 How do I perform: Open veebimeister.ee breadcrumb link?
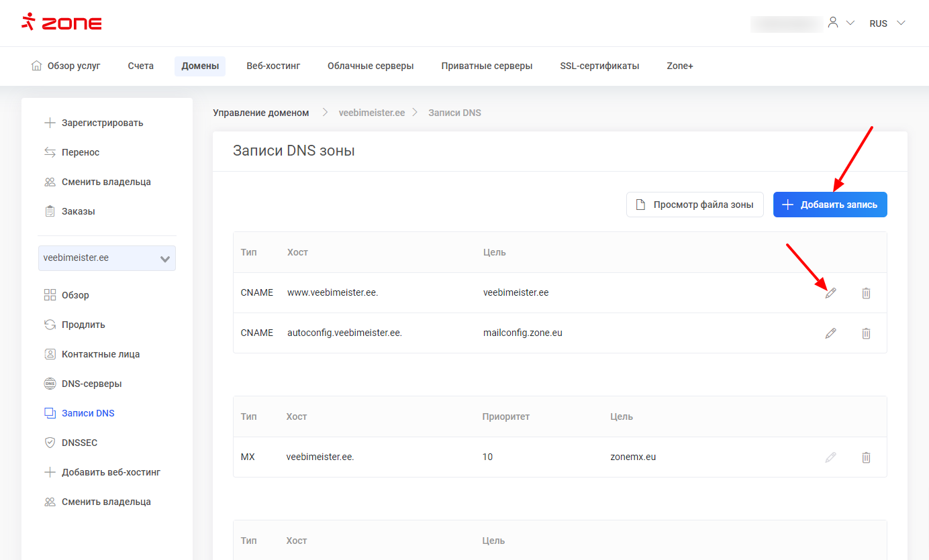click(x=372, y=113)
